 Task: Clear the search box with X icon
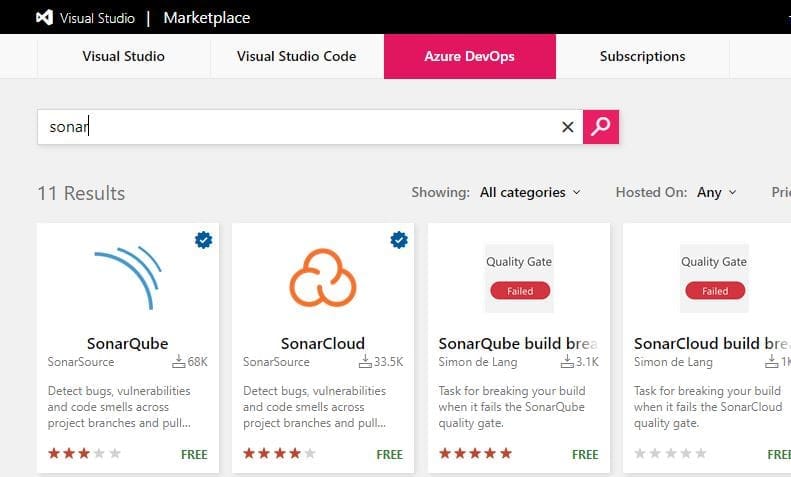pos(567,127)
